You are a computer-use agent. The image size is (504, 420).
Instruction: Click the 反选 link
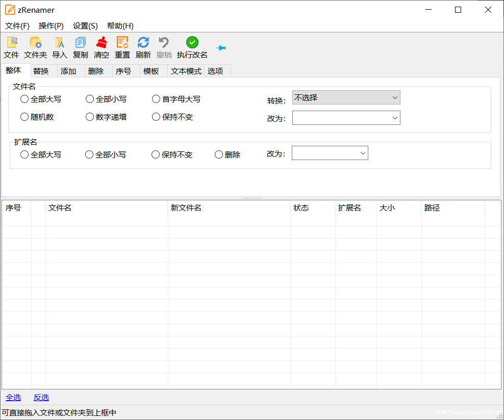(41, 397)
